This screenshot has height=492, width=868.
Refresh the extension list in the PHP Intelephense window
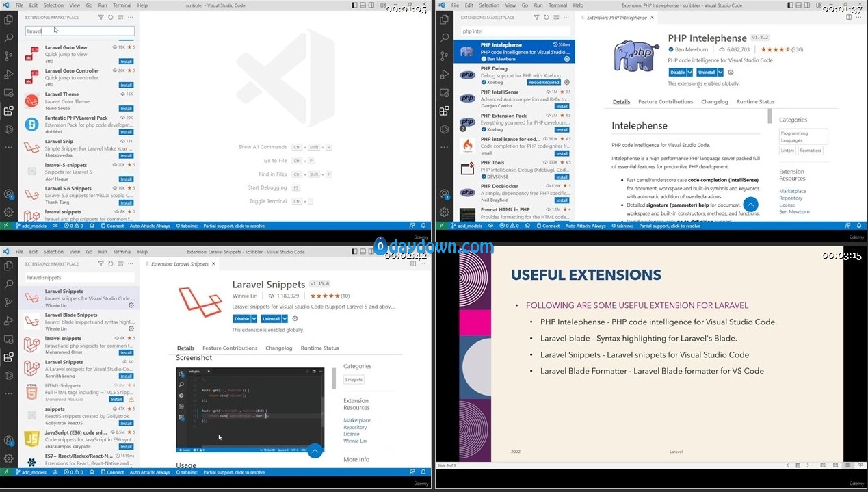(x=546, y=17)
